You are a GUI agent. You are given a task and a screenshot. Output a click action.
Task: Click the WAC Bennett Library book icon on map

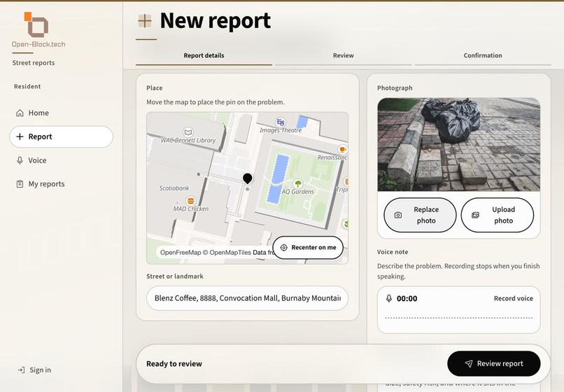[188, 132]
